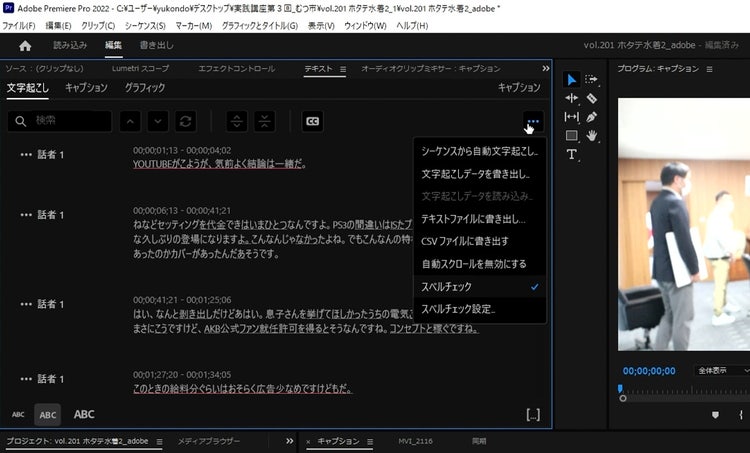Image resolution: width=750 pixels, height=453 pixels.
Task: Click the bracket pauses icon
Action: (x=533, y=415)
